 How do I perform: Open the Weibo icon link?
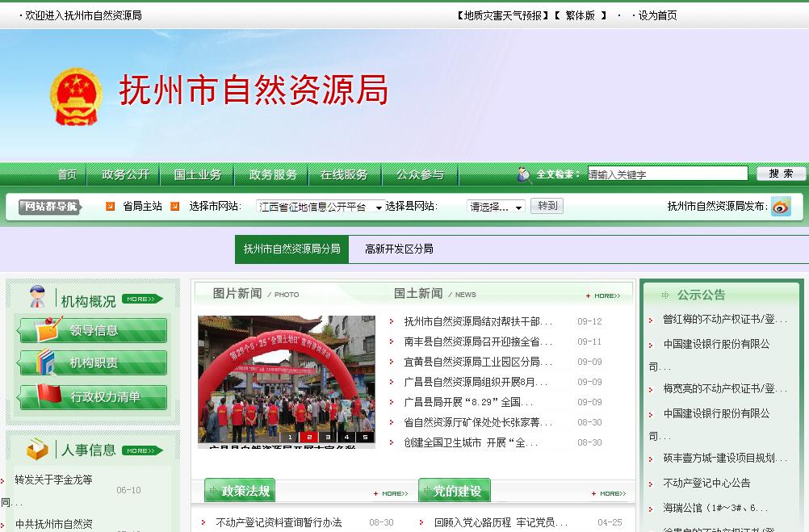click(781, 207)
